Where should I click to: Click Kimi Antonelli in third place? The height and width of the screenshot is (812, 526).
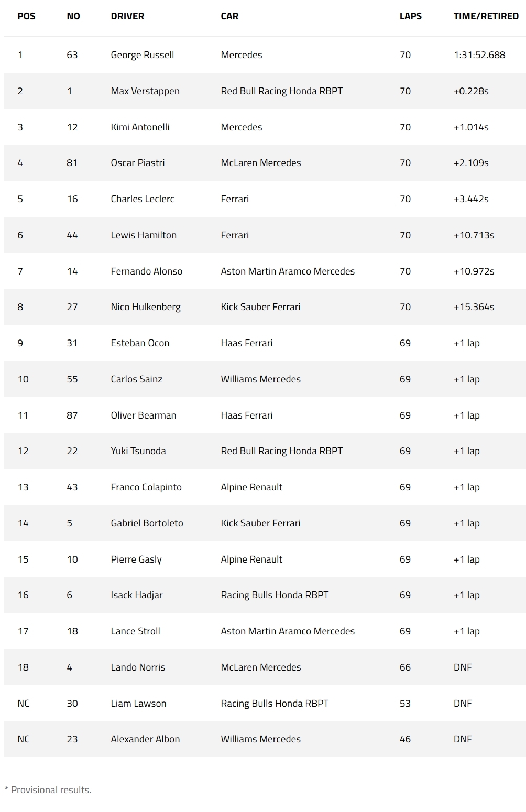pyautogui.click(x=140, y=127)
